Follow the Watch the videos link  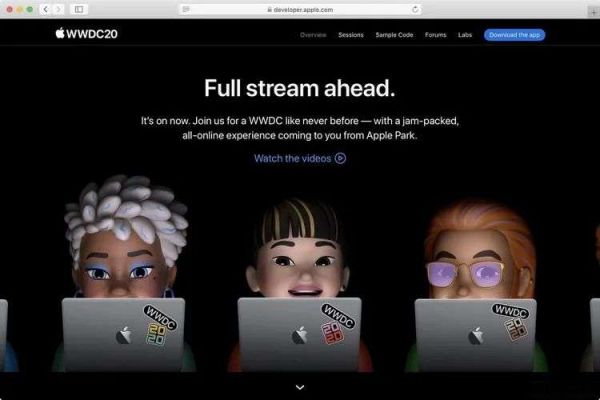click(292, 158)
